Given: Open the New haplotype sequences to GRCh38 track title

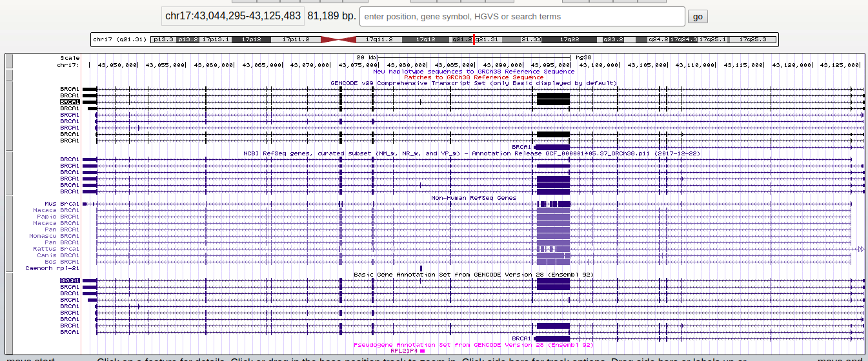Looking at the screenshot, I should point(474,71).
